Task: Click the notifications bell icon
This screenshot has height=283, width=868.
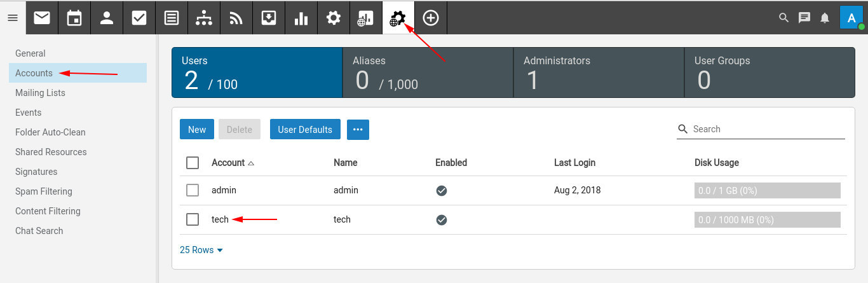Action: (825, 18)
